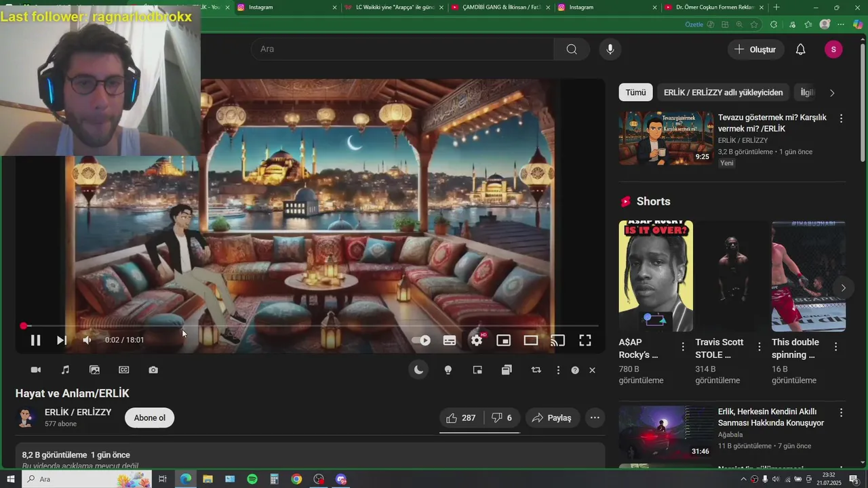Viewport: 868px width, 488px height.
Task: Click the pop-out player icon in extension bar
Action: point(477,370)
